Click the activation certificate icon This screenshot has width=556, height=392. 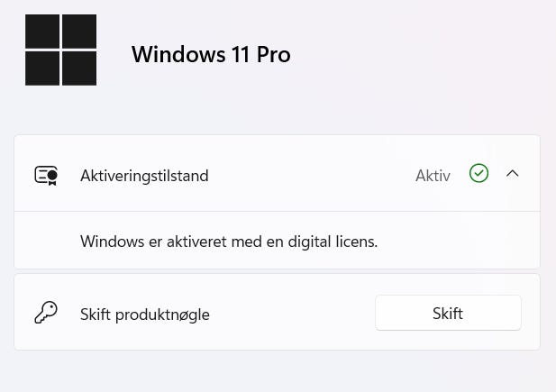point(46,175)
